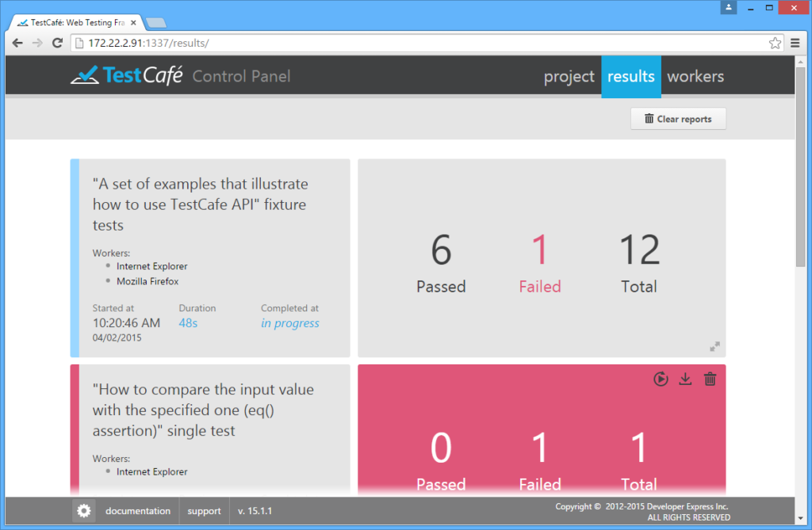Click the 'Control Panel' header text
The height and width of the screenshot is (530, 812).
[241, 77]
